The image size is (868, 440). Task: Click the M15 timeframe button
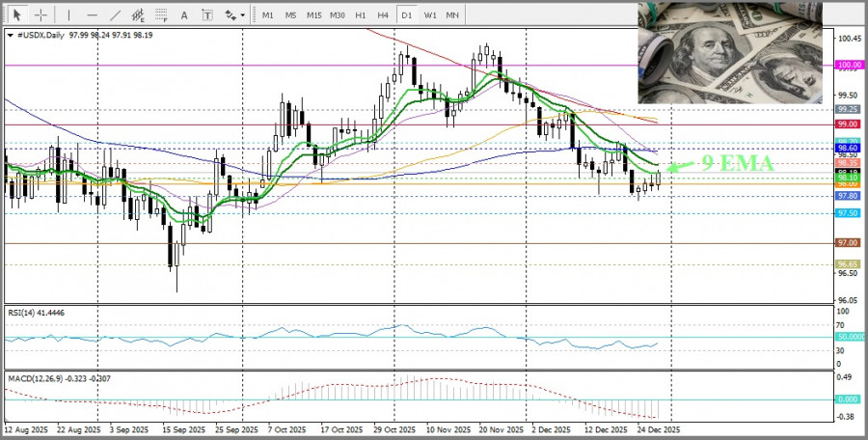313,15
